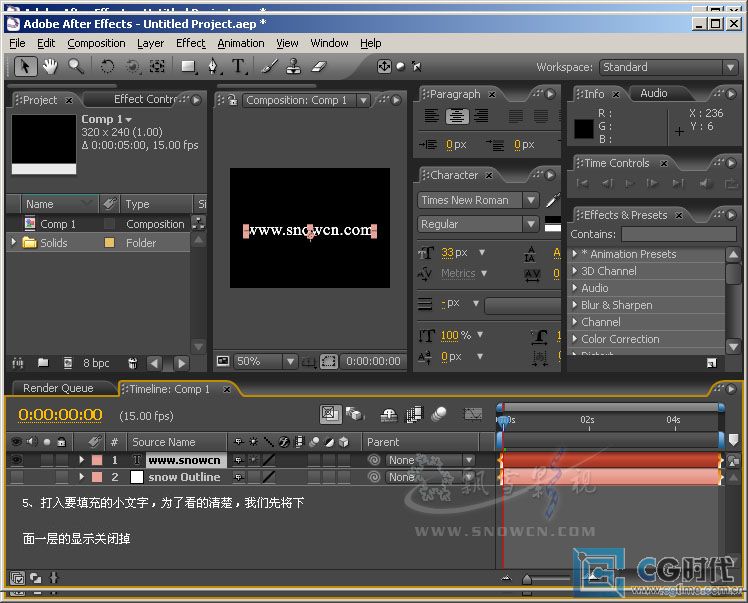Select the Selection arrow tool
This screenshot has height=603, width=748.
pos(25,66)
